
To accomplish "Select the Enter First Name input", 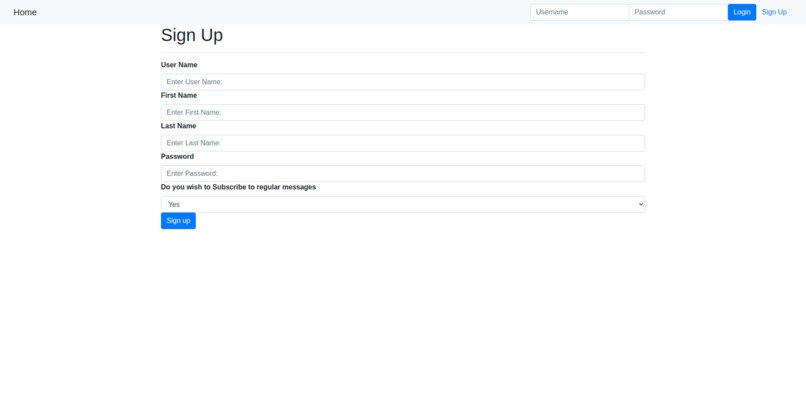I will [402, 113].
